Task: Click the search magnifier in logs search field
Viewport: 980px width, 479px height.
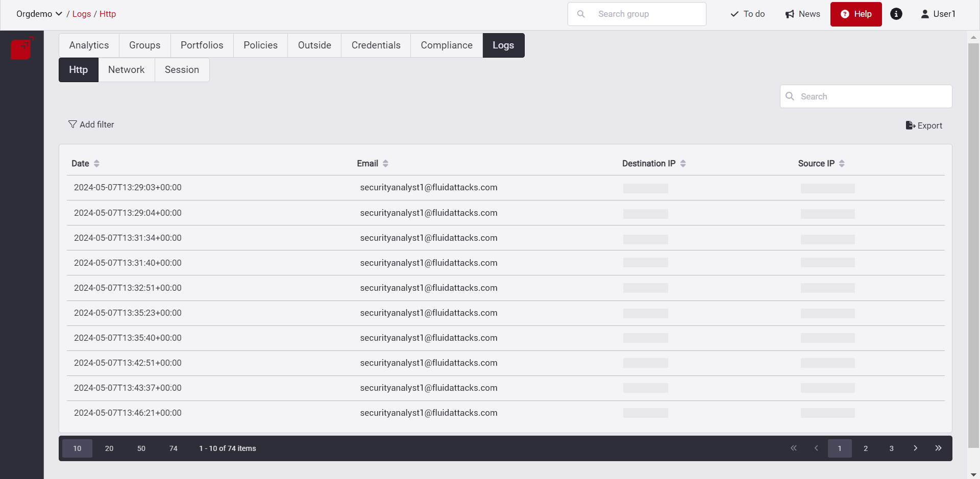Action: tap(790, 96)
